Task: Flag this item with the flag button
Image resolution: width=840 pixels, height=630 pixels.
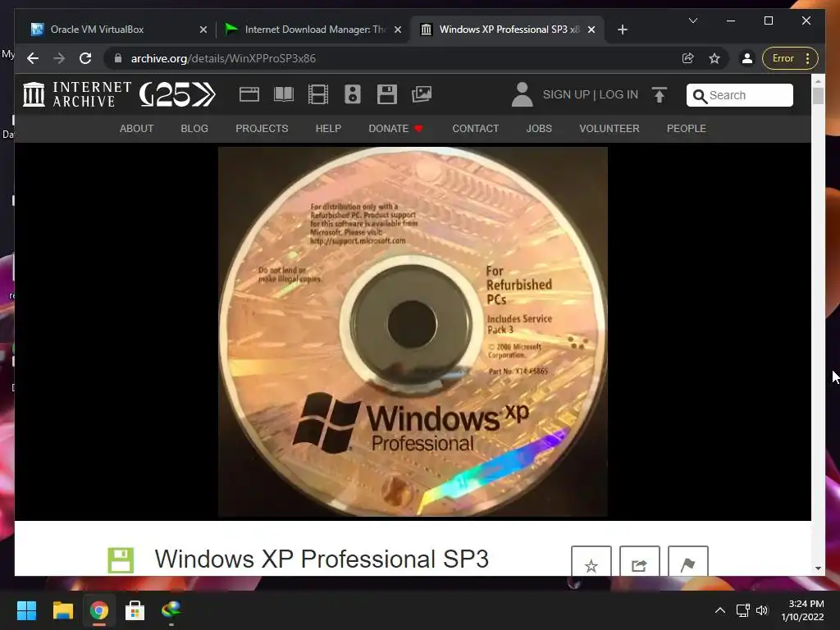Action: [x=688, y=561]
